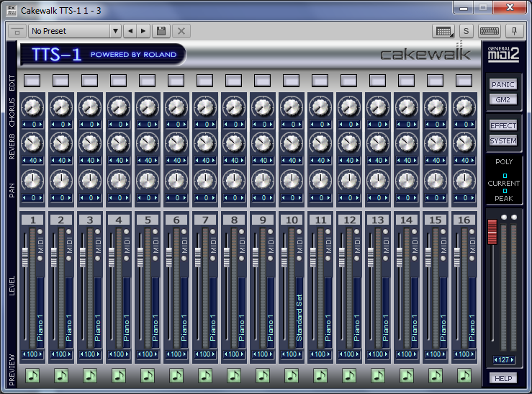Preview the sound of channel 14

407,375
